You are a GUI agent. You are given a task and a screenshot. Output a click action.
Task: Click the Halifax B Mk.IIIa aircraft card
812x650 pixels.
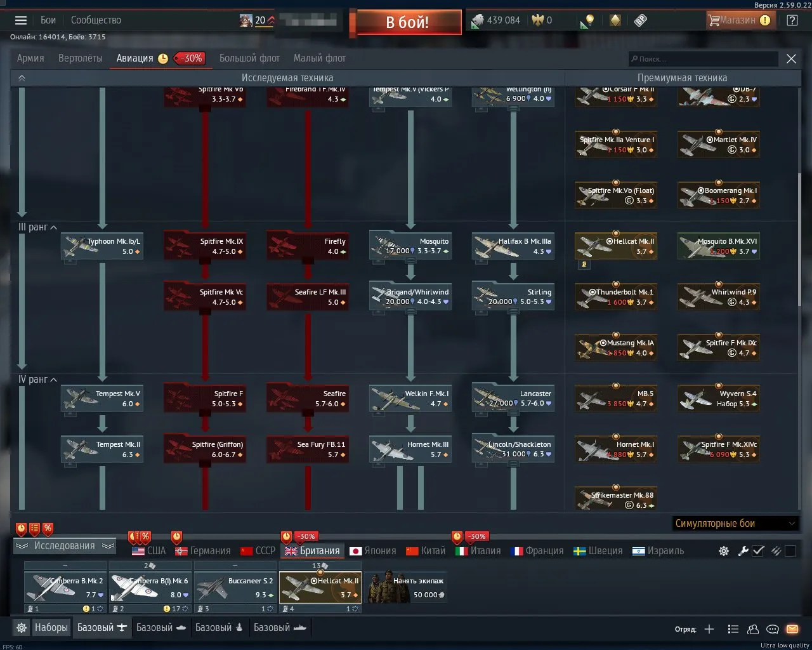click(x=513, y=246)
